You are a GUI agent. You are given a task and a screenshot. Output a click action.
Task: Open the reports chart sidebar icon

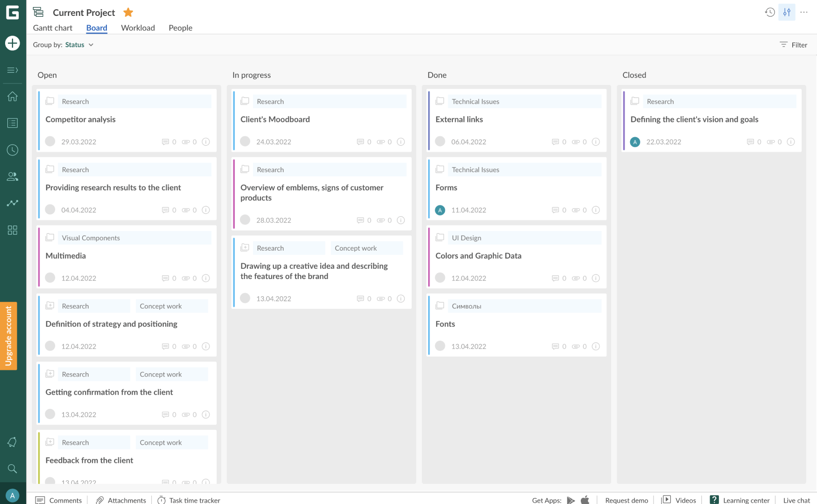coord(13,203)
